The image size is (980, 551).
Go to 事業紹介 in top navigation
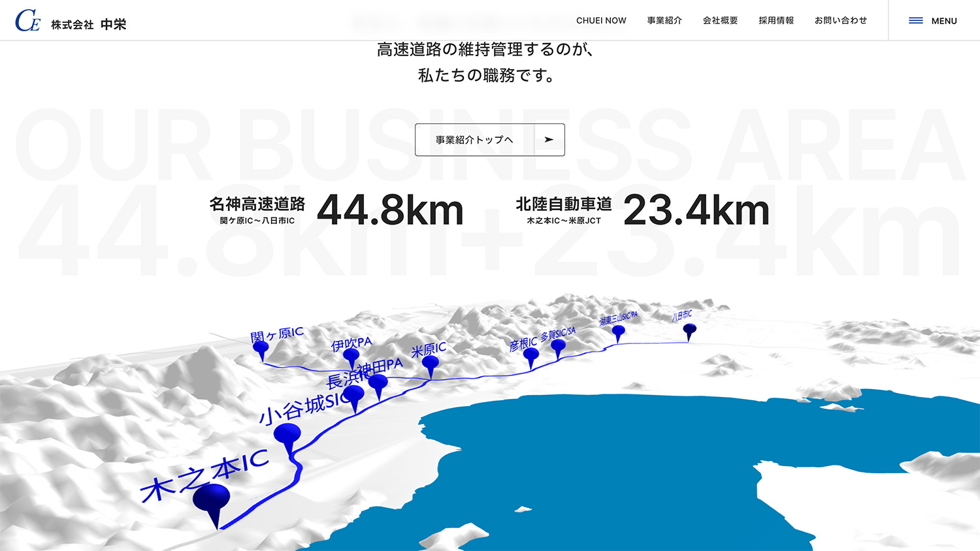coord(664,21)
